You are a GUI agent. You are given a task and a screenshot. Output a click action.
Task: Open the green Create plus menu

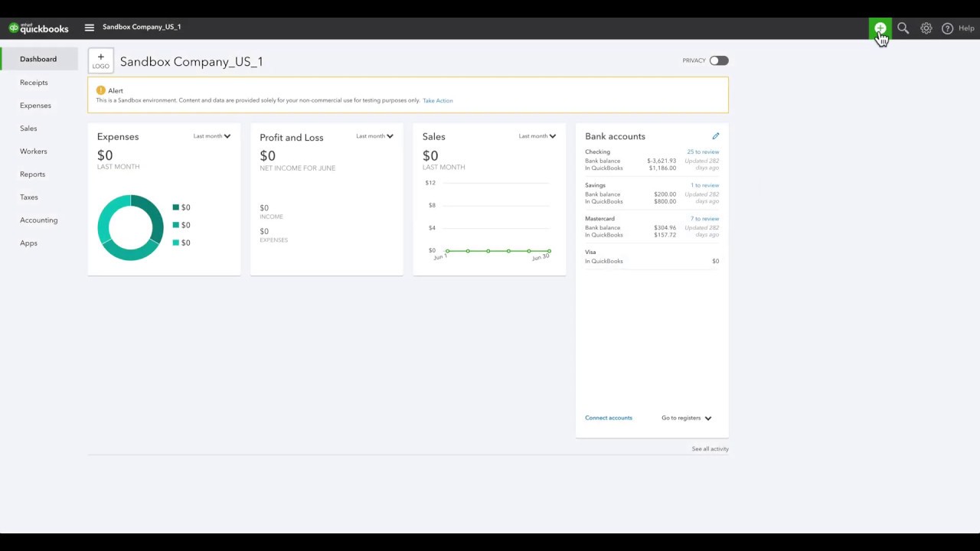(880, 28)
